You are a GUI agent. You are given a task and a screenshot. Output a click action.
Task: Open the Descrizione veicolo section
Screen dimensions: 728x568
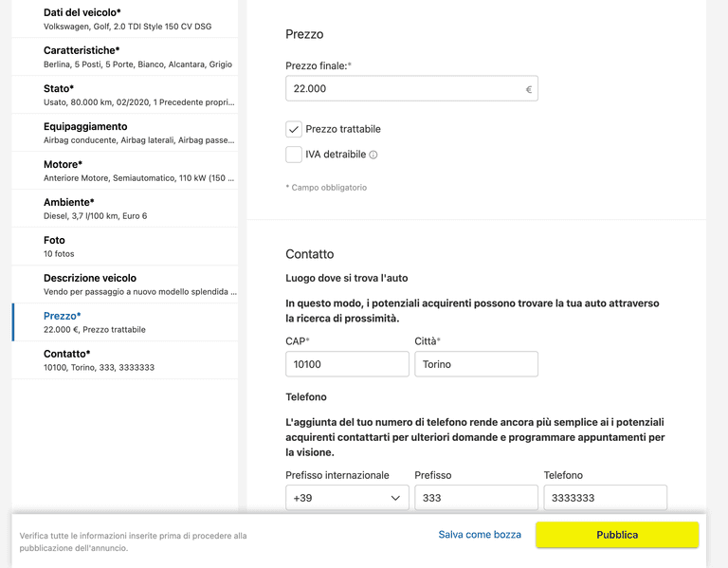(125, 284)
